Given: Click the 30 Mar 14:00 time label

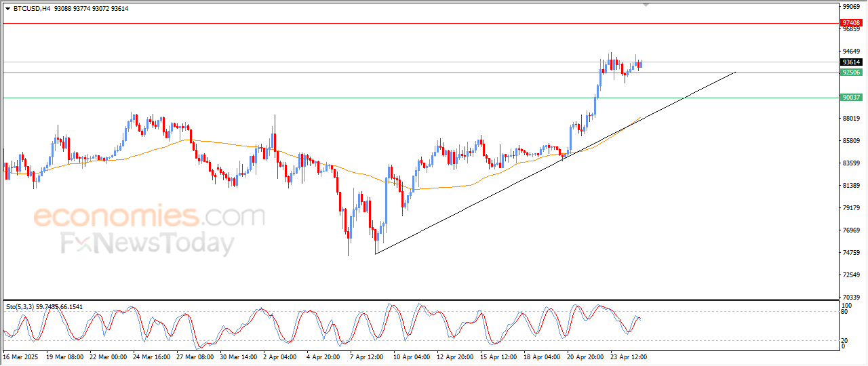Looking at the screenshot, I should (x=240, y=356).
